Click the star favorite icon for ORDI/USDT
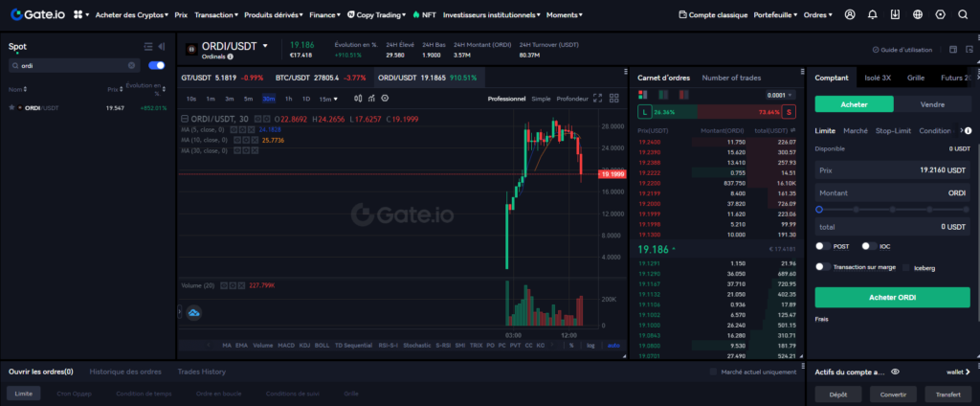Image resolution: width=980 pixels, height=406 pixels. click(11, 107)
